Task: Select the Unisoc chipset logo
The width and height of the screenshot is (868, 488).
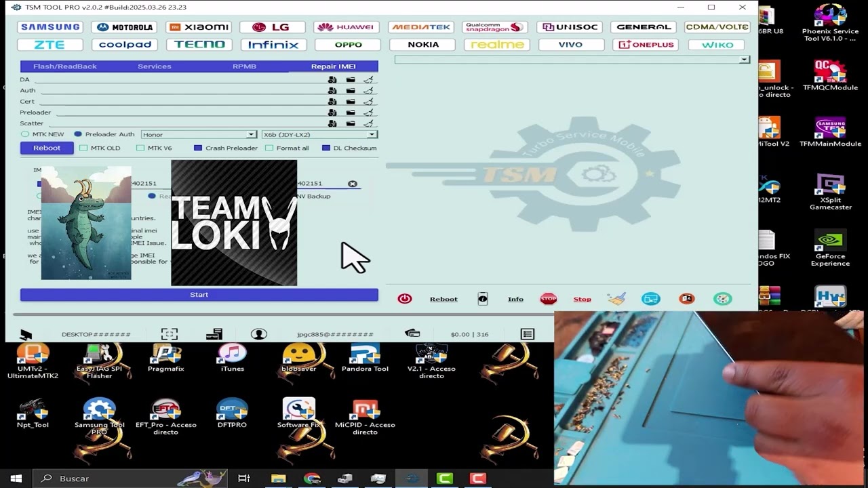Action: [x=570, y=27]
